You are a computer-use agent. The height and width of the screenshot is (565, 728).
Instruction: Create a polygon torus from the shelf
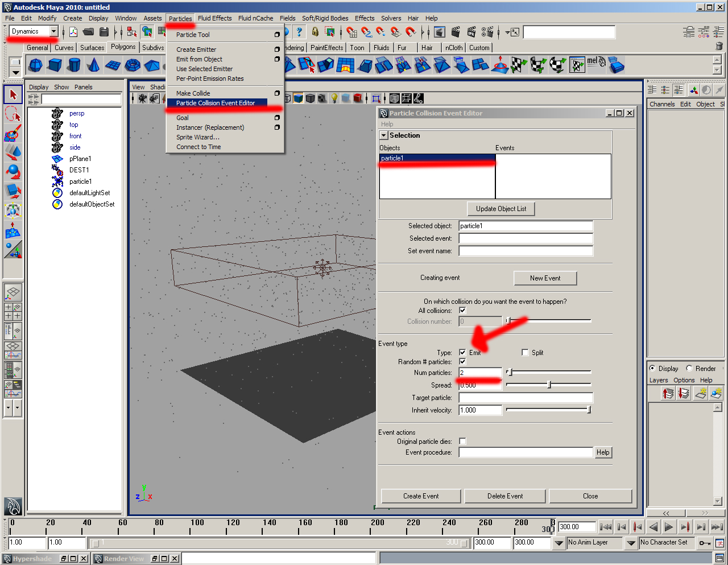pyautogui.click(x=132, y=65)
